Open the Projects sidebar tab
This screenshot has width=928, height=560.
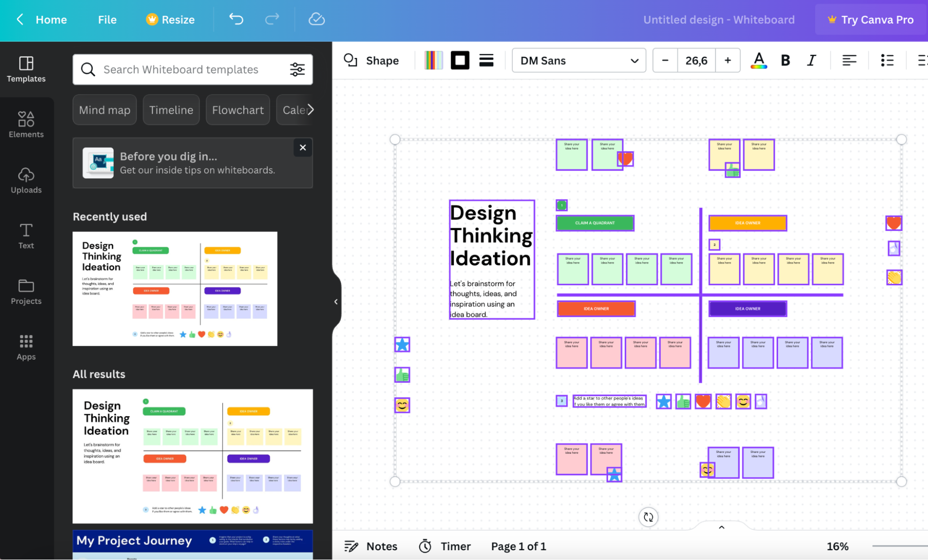click(x=26, y=292)
